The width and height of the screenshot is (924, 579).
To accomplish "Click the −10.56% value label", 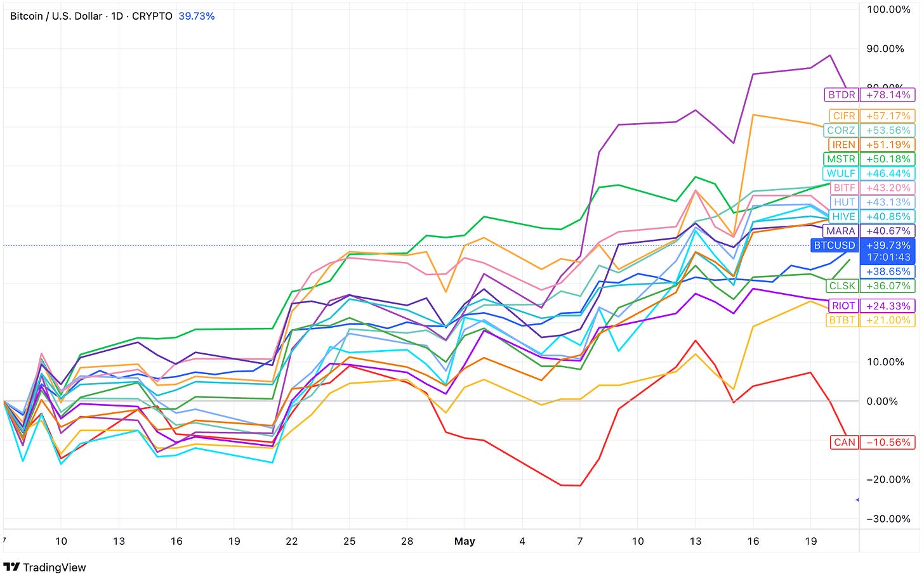I will coord(888,443).
